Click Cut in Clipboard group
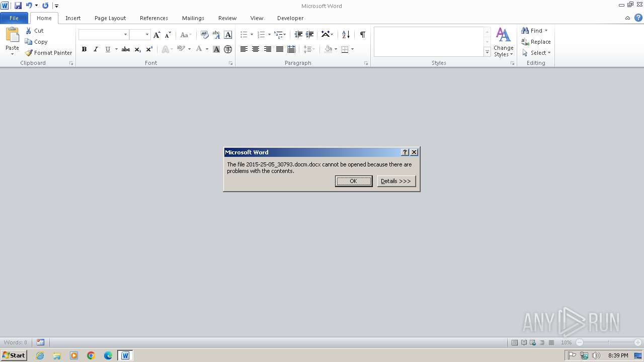 click(35, 31)
